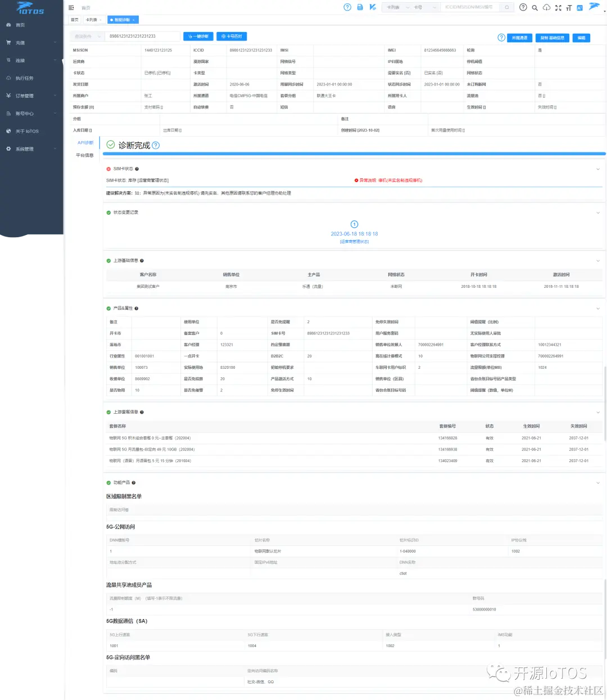Click the right-side page scrollbar
Image resolution: width=607 pixels, height=700 pixels.
click(605, 405)
